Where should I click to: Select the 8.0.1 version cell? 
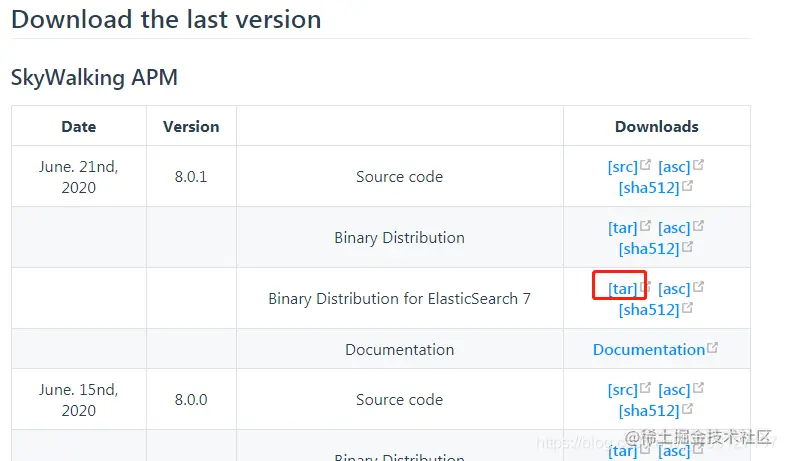pyautogui.click(x=191, y=177)
